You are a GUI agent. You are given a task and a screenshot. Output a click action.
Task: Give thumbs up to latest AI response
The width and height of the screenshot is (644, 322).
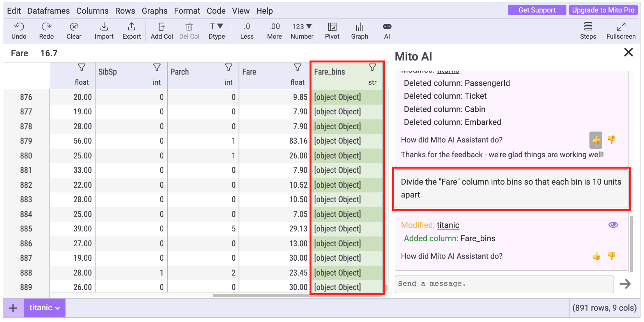coord(596,256)
